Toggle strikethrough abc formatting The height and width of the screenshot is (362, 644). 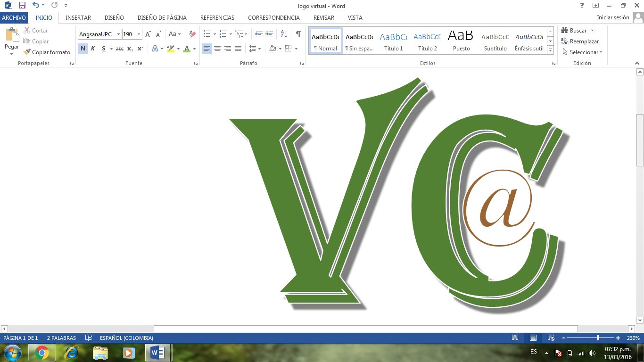[x=120, y=49]
